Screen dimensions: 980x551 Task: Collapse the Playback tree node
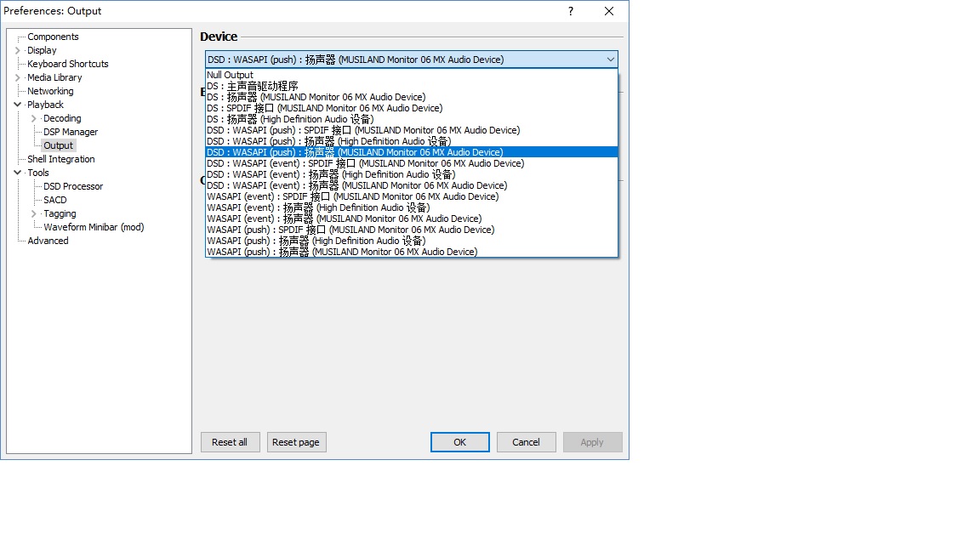[x=18, y=105]
